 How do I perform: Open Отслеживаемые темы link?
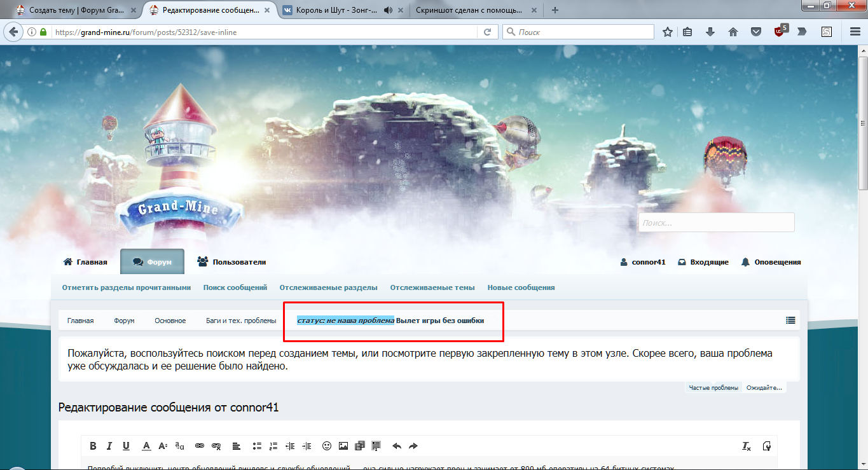pos(432,287)
